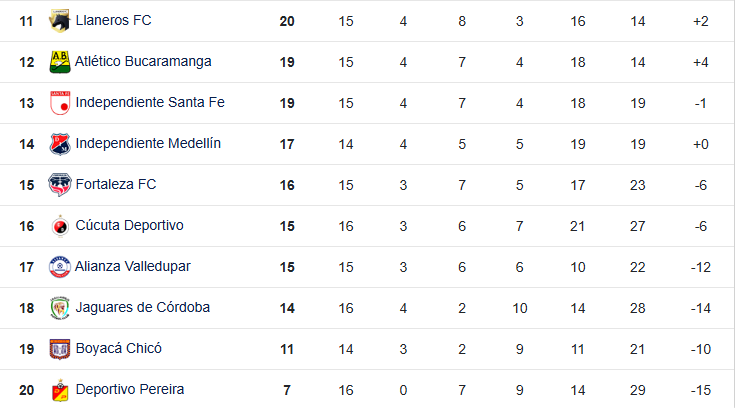Select the Independiente Santa Fe name

pos(150,103)
